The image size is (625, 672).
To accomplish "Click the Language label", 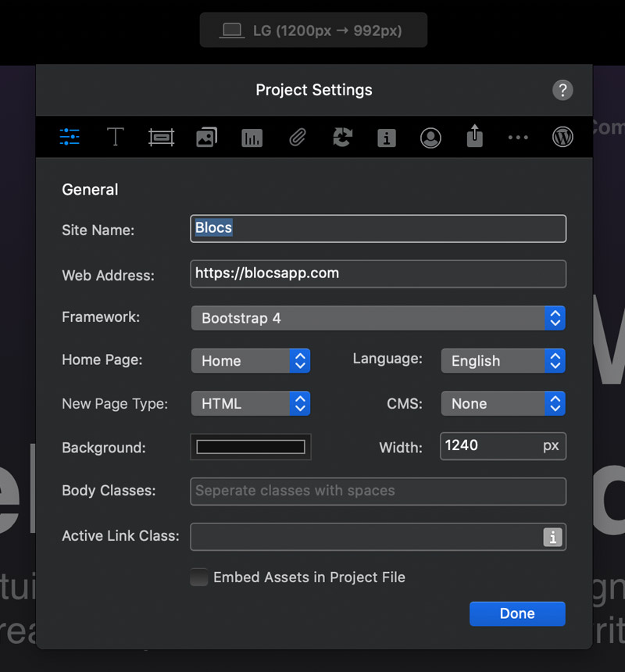I will (x=387, y=359).
